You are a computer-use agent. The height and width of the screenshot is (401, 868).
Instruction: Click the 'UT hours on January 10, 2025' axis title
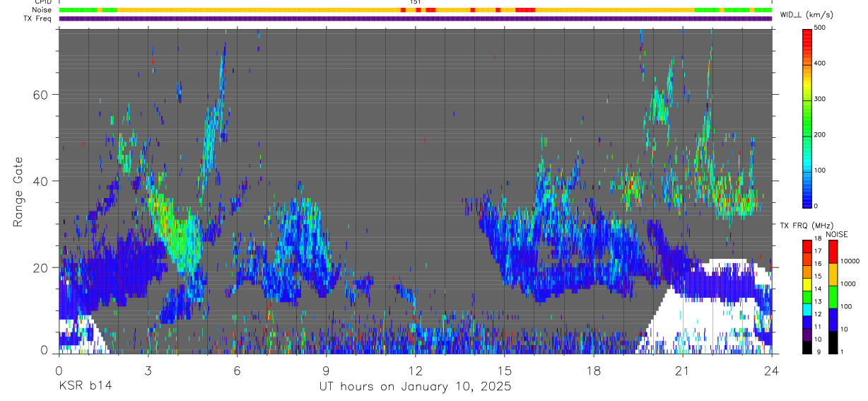point(415,386)
